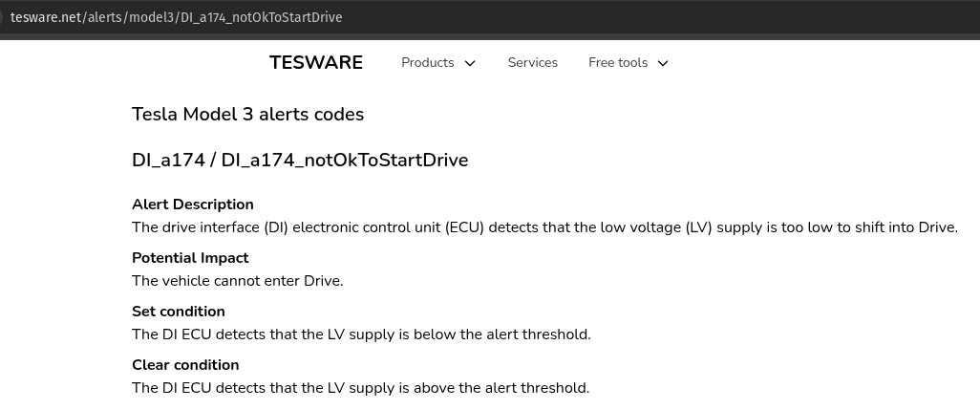Click the model3 segment in the URL
This screenshot has height=410, width=980.
(149, 17)
